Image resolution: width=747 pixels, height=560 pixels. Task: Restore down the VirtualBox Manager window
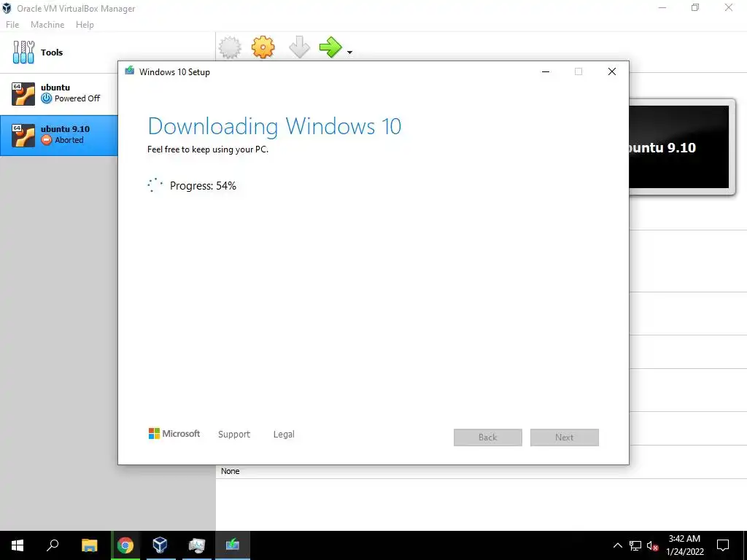coord(695,7)
